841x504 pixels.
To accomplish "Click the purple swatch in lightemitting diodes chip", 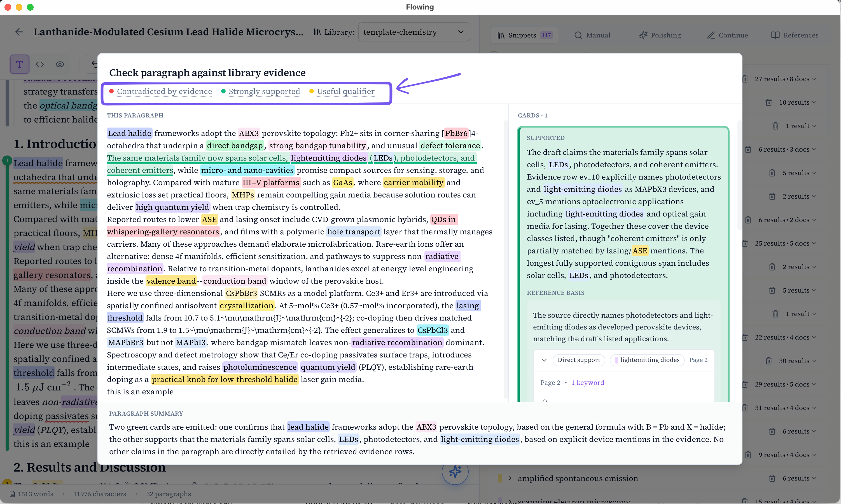I will pyautogui.click(x=616, y=360).
